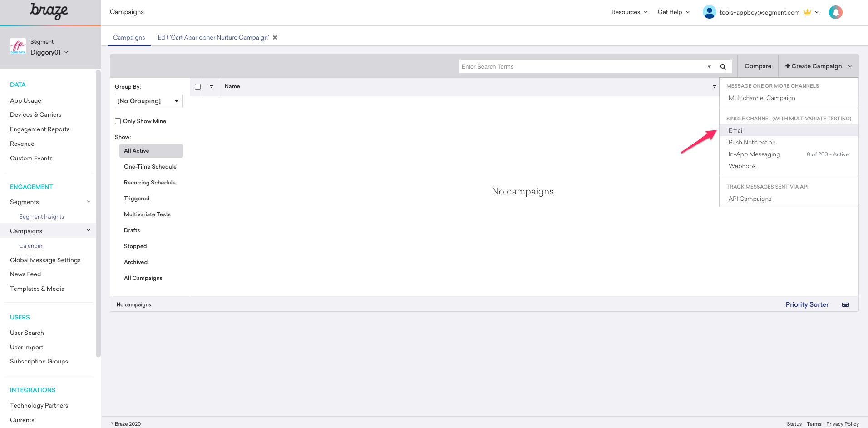Check the select-all campaigns checkbox

click(x=197, y=86)
